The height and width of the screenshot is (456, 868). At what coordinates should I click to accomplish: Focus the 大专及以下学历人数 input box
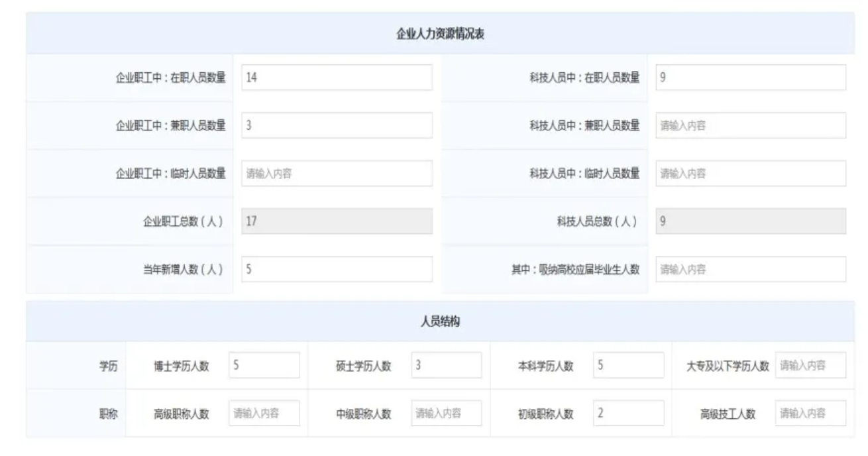(810, 365)
